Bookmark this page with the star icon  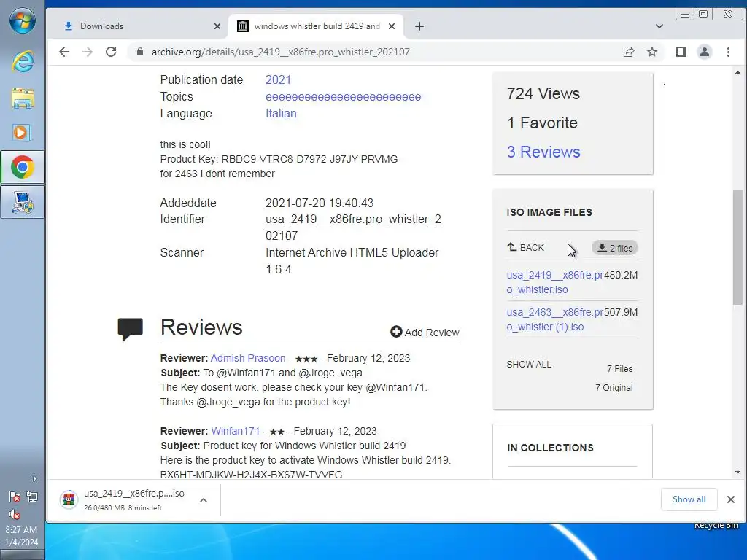[652, 52]
